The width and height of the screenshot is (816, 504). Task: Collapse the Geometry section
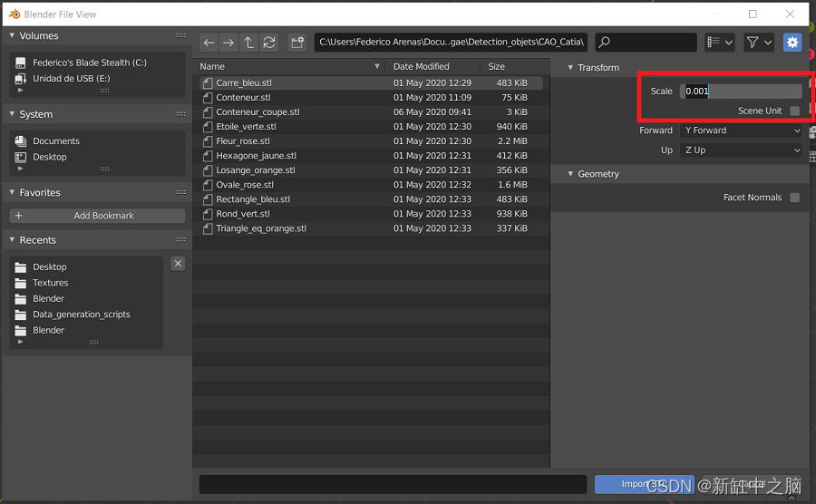coord(570,174)
